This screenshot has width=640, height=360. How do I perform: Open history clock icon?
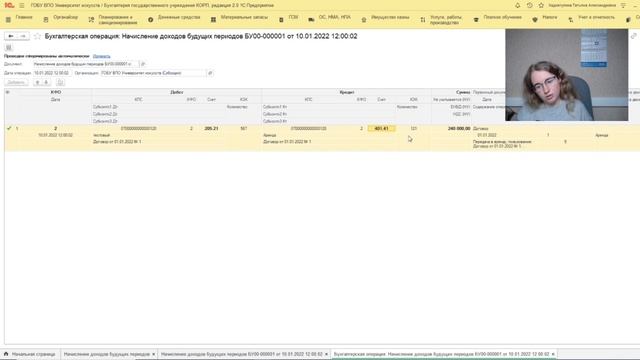coord(529,5)
